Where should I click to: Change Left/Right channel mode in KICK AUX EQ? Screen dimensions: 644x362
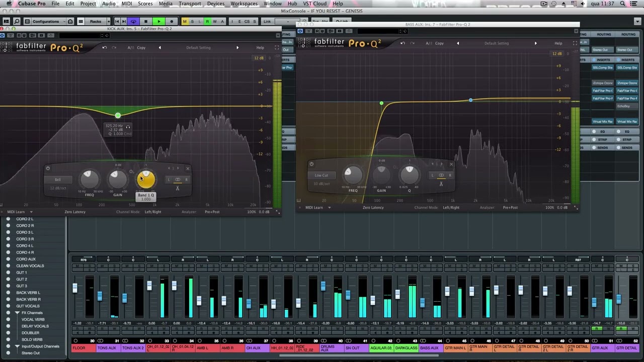153,212
